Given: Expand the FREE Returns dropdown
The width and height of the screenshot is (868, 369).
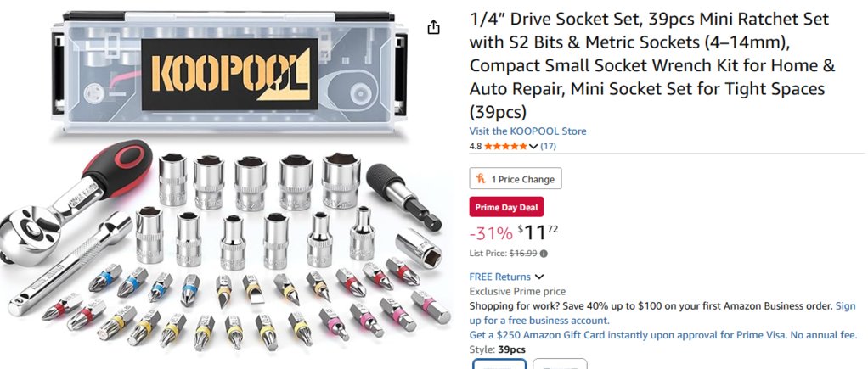Looking at the screenshot, I should click(538, 277).
